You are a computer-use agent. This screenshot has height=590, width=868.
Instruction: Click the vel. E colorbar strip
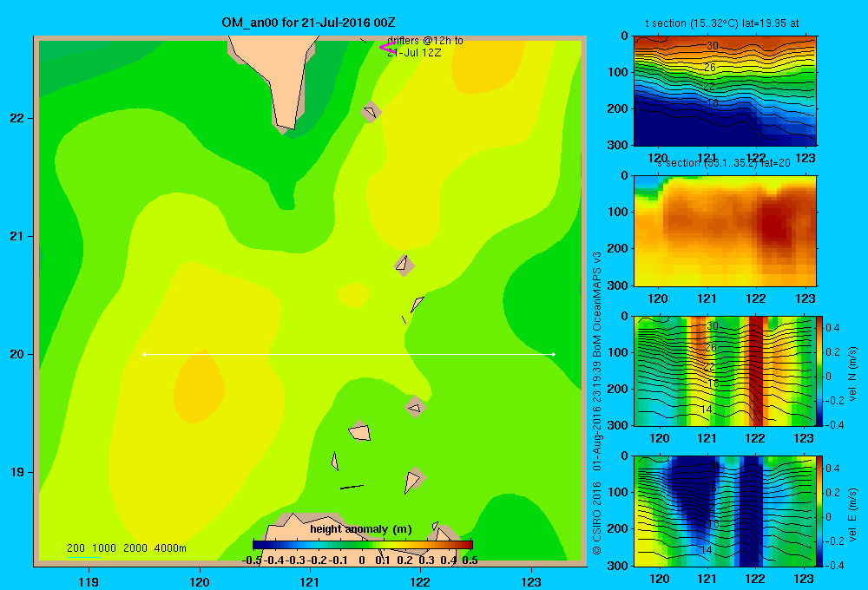[x=819, y=511]
